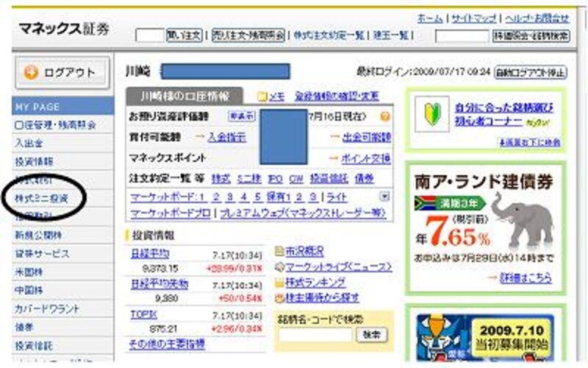Click the マーケットライブ news icon
This screenshot has height=368, width=588.
pyautogui.click(x=279, y=267)
